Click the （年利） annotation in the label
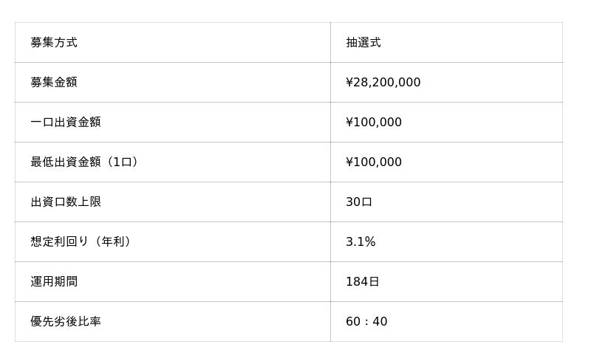Image resolution: width=591 pixels, height=364 pixels. [x=116, y=242]
